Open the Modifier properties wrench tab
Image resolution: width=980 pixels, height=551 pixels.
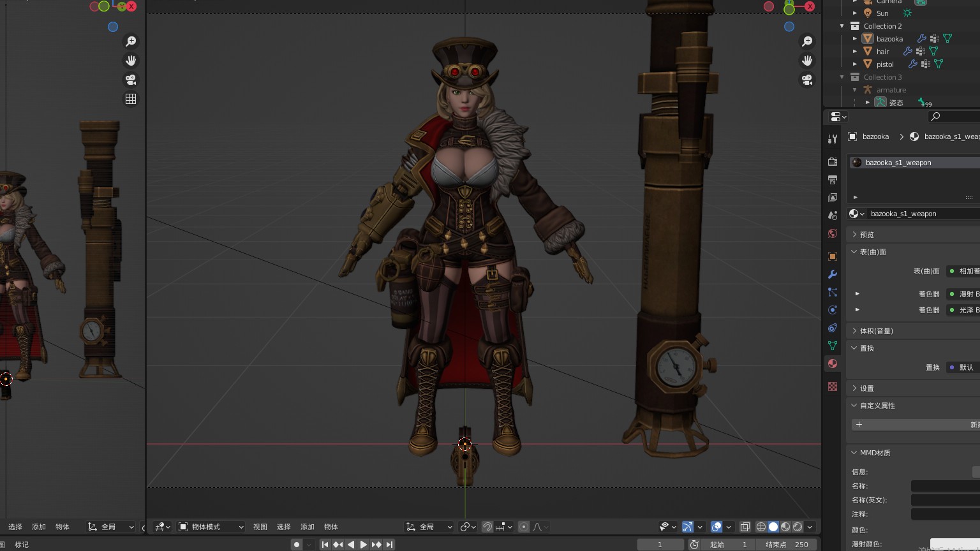coord(833,274)
